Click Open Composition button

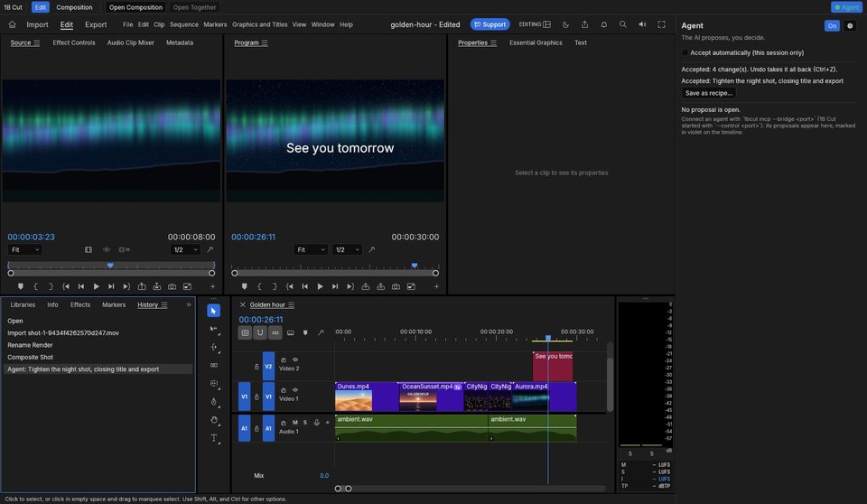coord(135,7)
